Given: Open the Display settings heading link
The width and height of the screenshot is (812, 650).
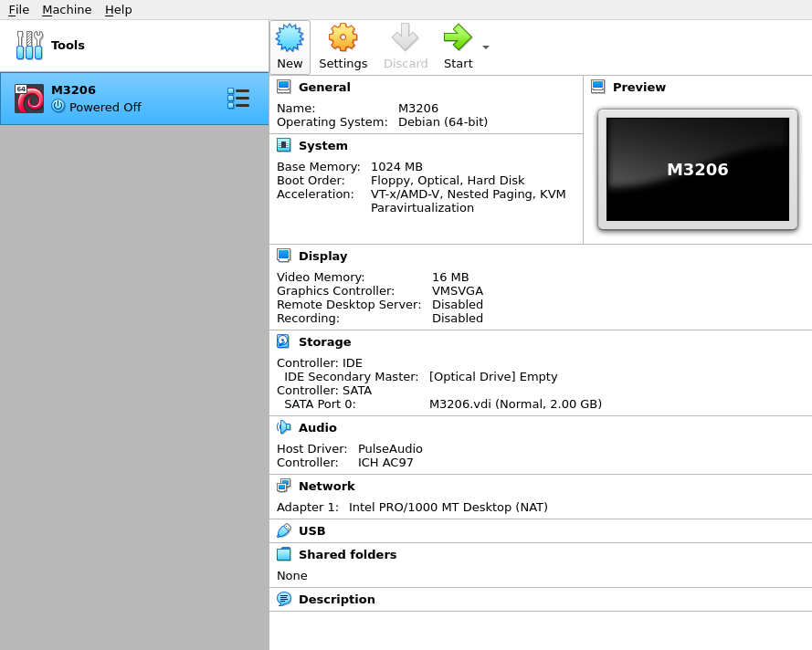Looking at the screenshot, I should [322, 257].
